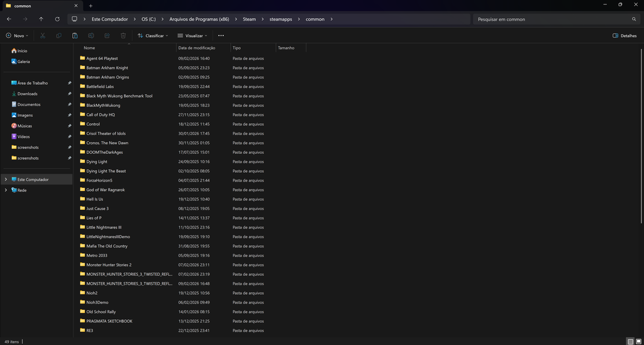Navigate up one folder level
The image size is (644, 345).
(41, 19)
